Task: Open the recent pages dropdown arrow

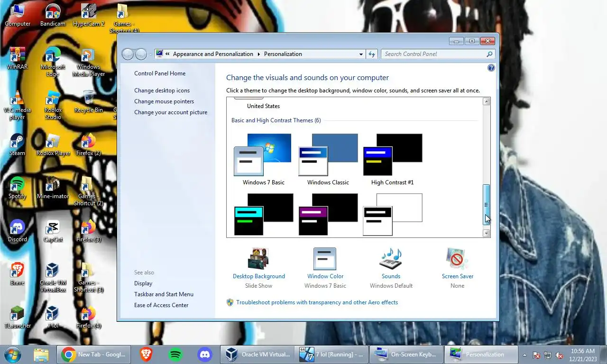Action: pos(150,54)
